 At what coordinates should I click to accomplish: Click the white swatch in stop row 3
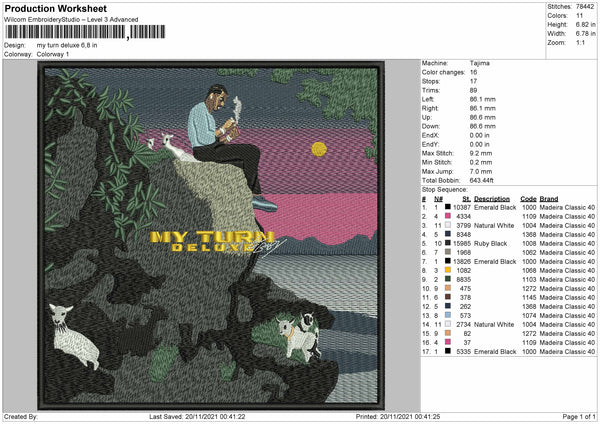coord(447,225)
